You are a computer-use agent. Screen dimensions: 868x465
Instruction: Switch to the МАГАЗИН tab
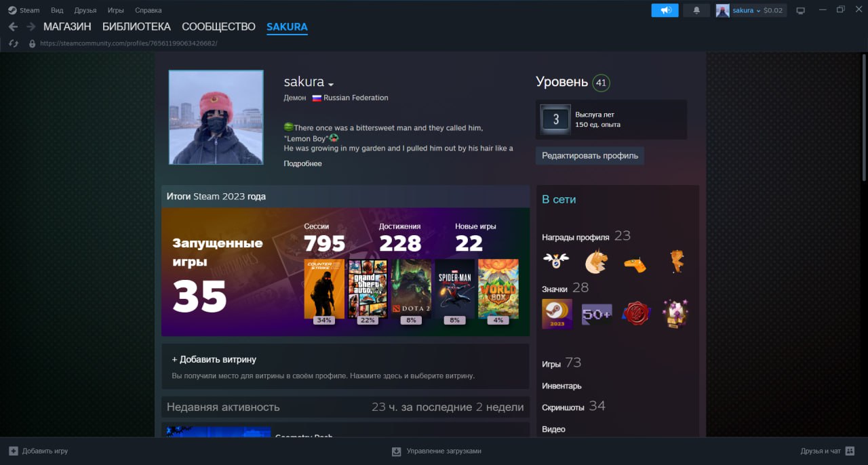67,27
